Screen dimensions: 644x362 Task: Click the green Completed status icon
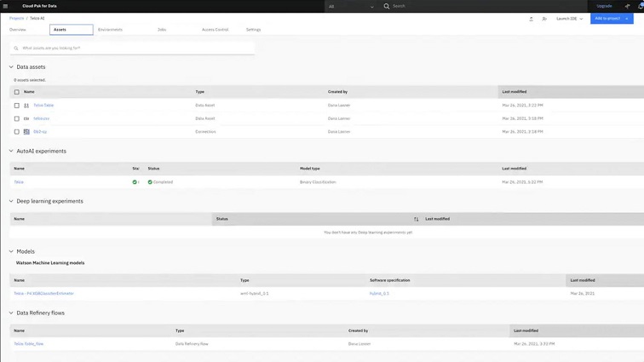[150, 182]
